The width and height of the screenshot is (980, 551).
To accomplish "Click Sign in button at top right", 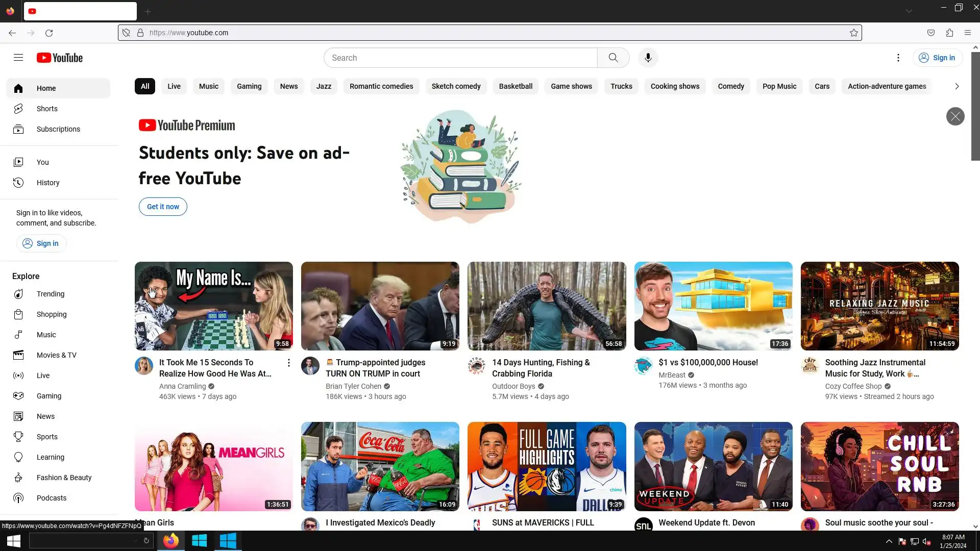I will [937, 58].
